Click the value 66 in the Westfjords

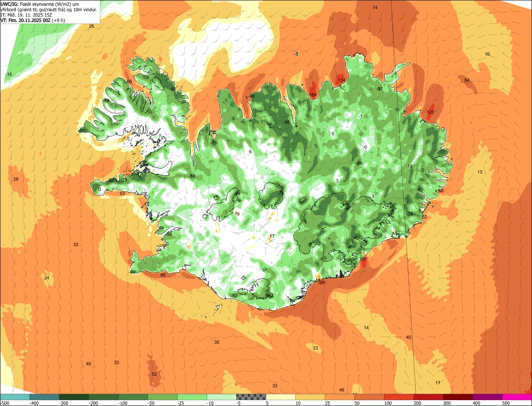coord(129,81)
